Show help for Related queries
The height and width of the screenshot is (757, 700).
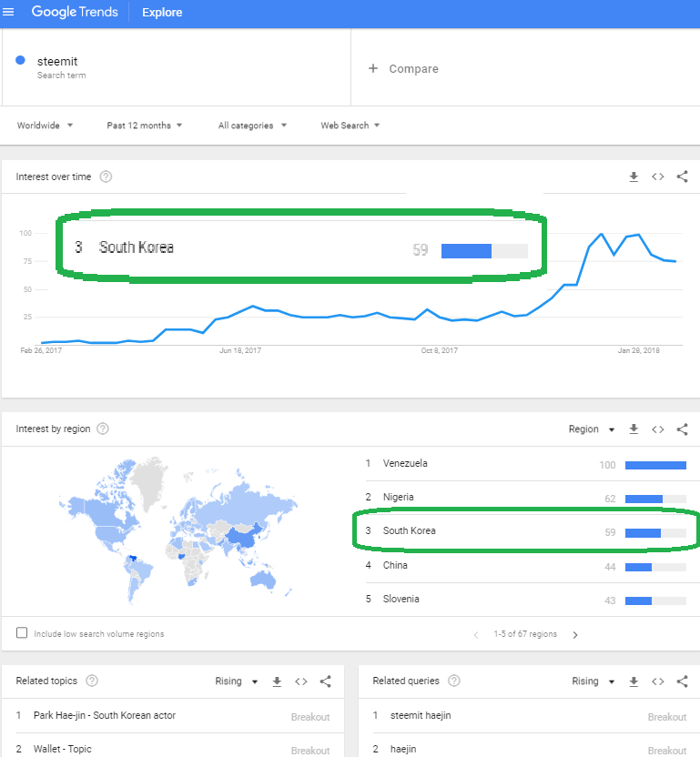[454, 681]
